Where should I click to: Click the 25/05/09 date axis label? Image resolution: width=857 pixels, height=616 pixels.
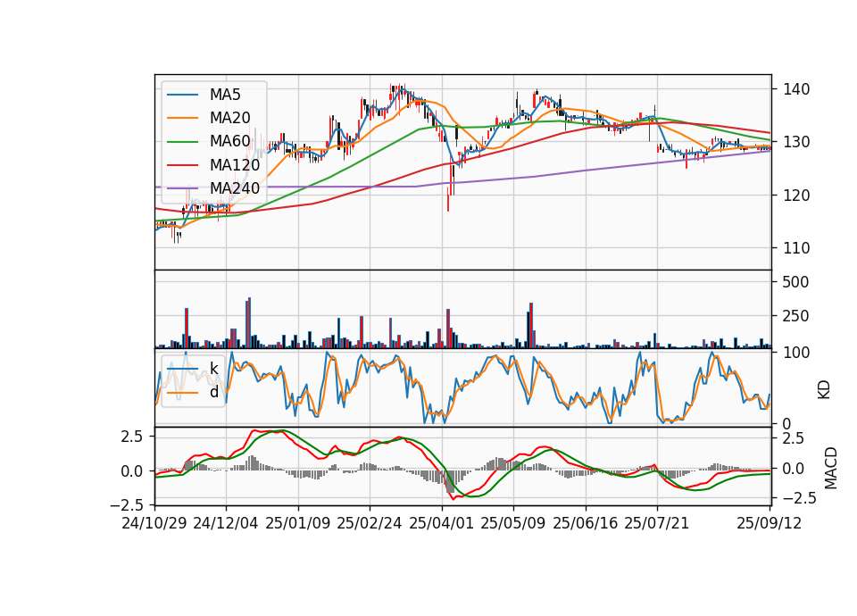coord(512,523)
